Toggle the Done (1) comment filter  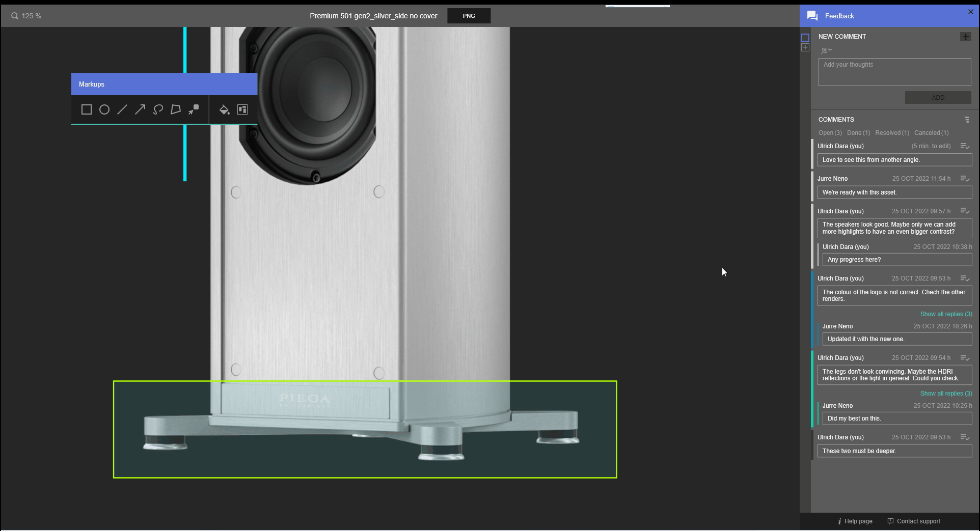tap(858, 133)
